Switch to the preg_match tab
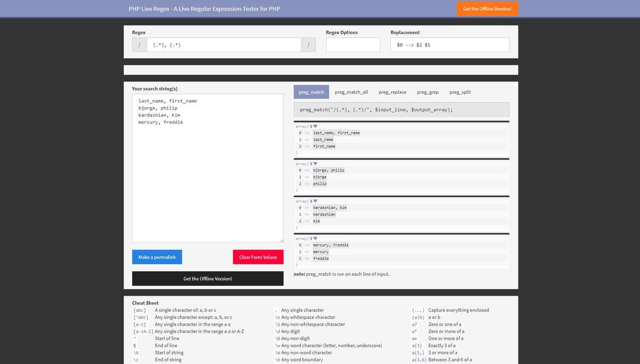640x364 pixels. pyautogui.click(x=311, y=92)
